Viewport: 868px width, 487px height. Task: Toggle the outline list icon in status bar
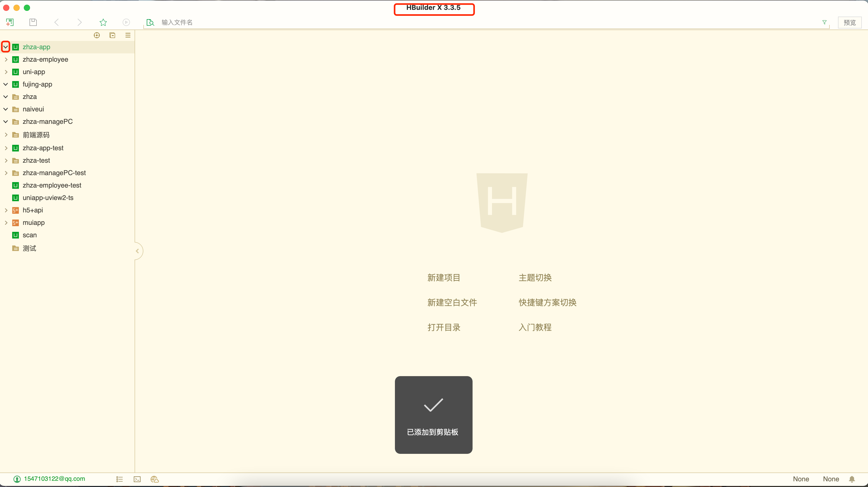coord(119,479)
